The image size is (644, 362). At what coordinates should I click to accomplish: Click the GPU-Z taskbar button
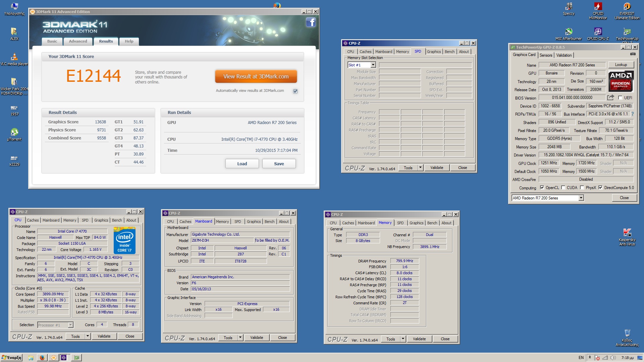coord(77,358)
